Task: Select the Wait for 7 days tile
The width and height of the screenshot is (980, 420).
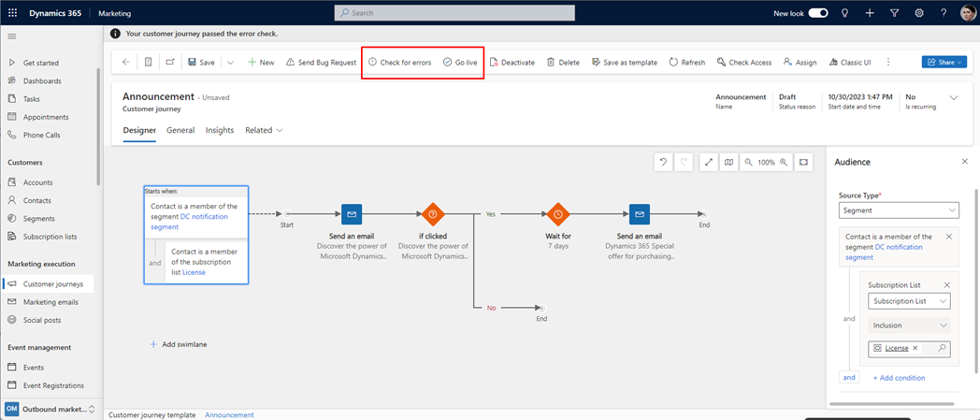Action: pyautogui.click(x=558, y=214)
